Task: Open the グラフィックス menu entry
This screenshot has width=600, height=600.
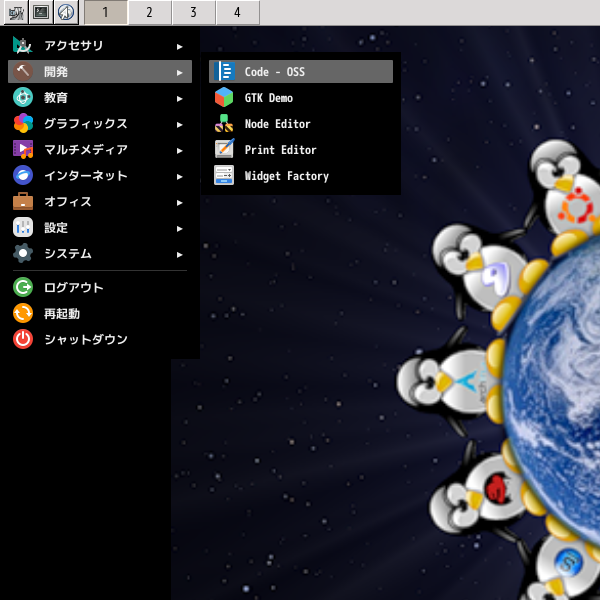Action: (x=100, y=124)
